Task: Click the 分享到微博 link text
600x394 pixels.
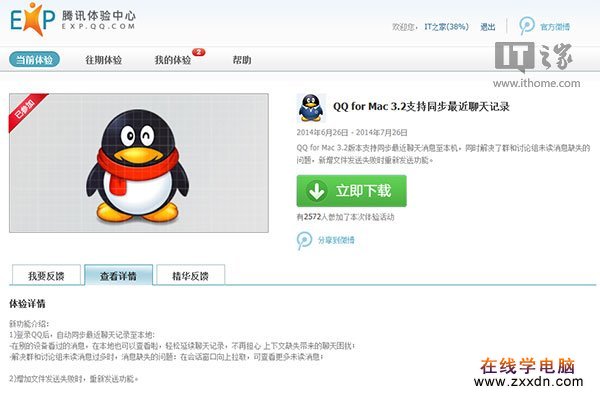Action: point(336,240)
